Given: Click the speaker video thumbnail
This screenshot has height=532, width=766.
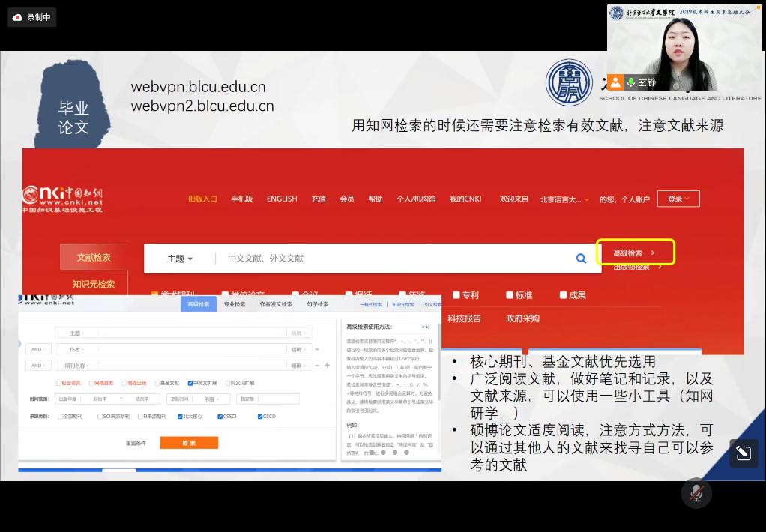Looking at the screenshot, I should (x=684, y=48).
